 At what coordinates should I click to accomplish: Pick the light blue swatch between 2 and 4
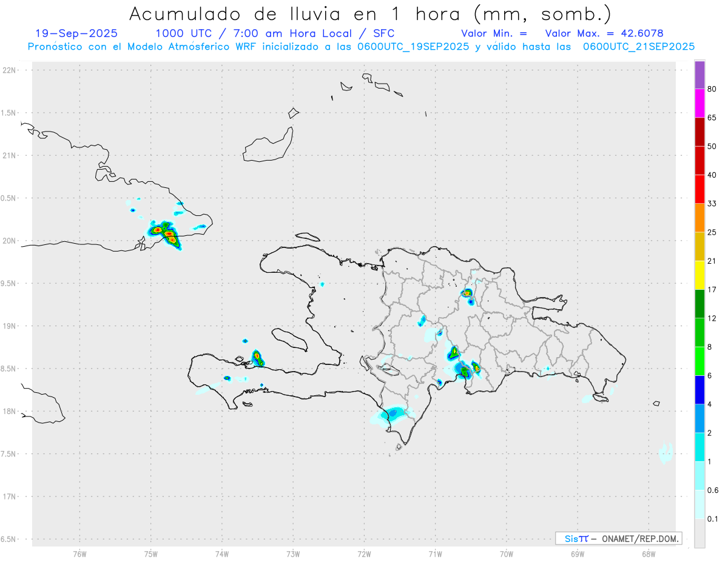click(699, 418)
